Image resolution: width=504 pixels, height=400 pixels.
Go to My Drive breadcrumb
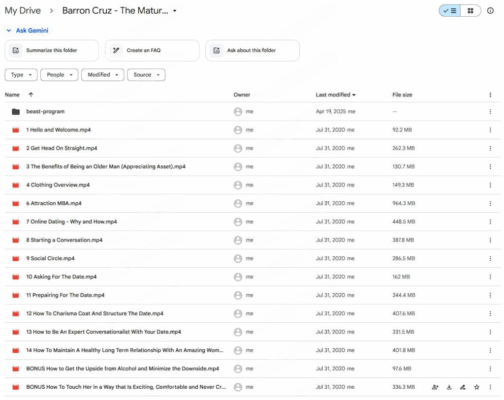[x=23, y=11]
